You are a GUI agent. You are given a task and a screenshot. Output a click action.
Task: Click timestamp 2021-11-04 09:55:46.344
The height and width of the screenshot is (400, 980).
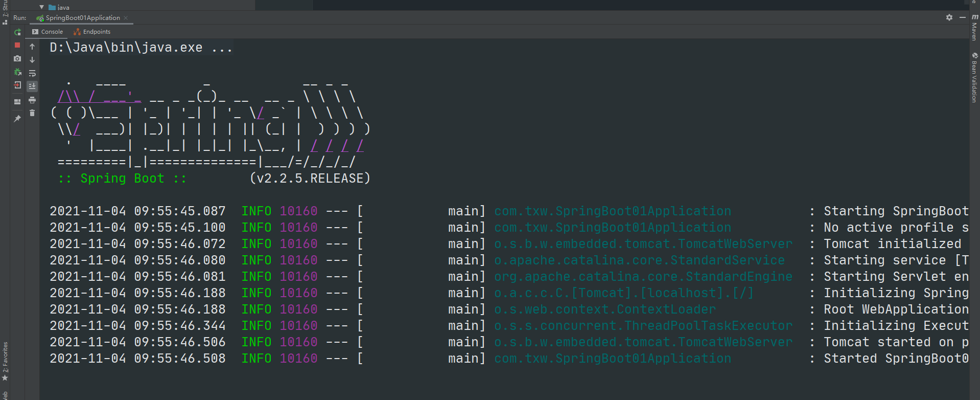click(x=137, y=326)
